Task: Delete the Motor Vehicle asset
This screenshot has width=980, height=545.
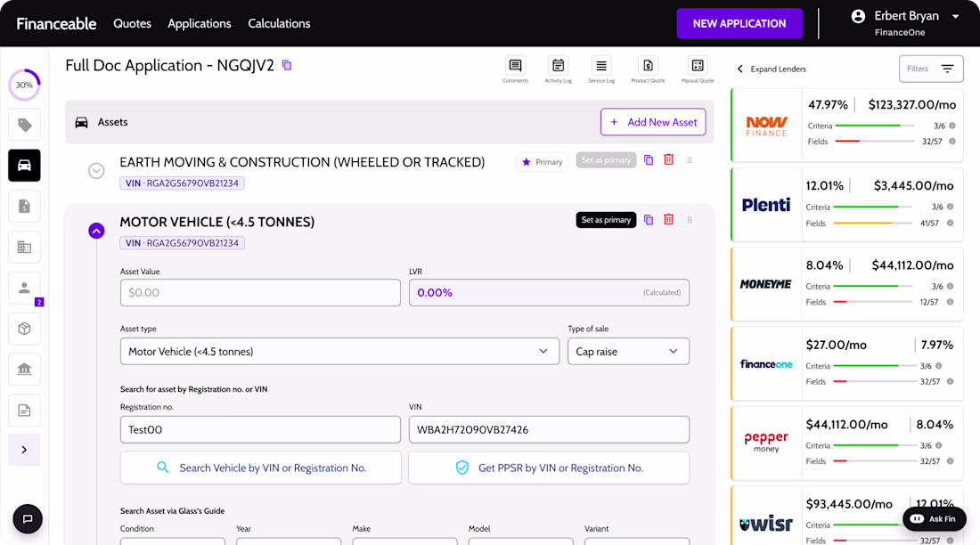Action: (669, 219)
